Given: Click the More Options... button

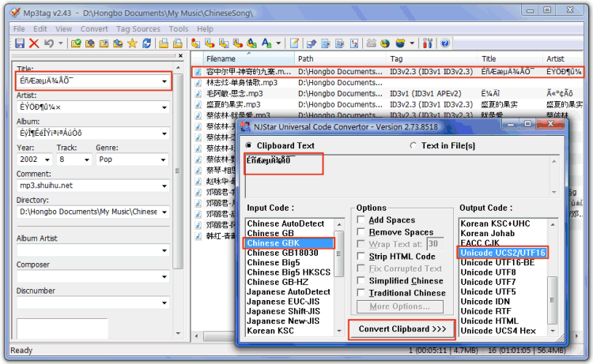Looking at the screenshot, I should (400, 306).
